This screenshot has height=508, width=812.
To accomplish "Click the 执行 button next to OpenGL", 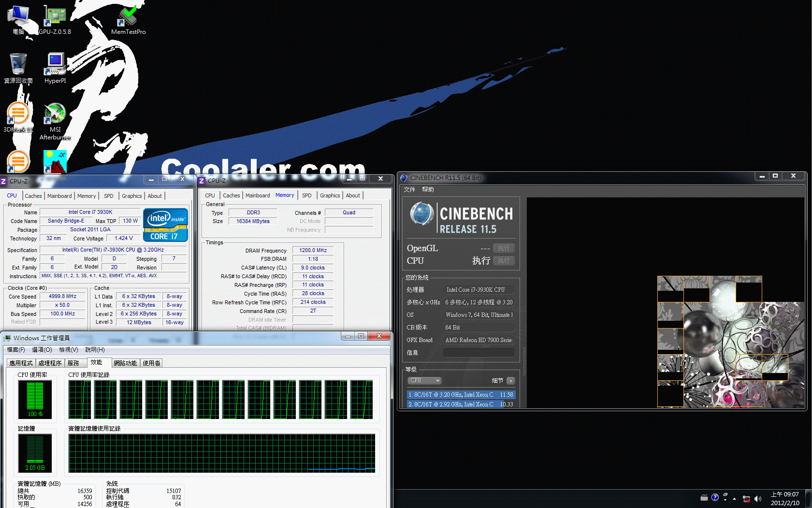I will pyautogui.click(x=504, y=248).
